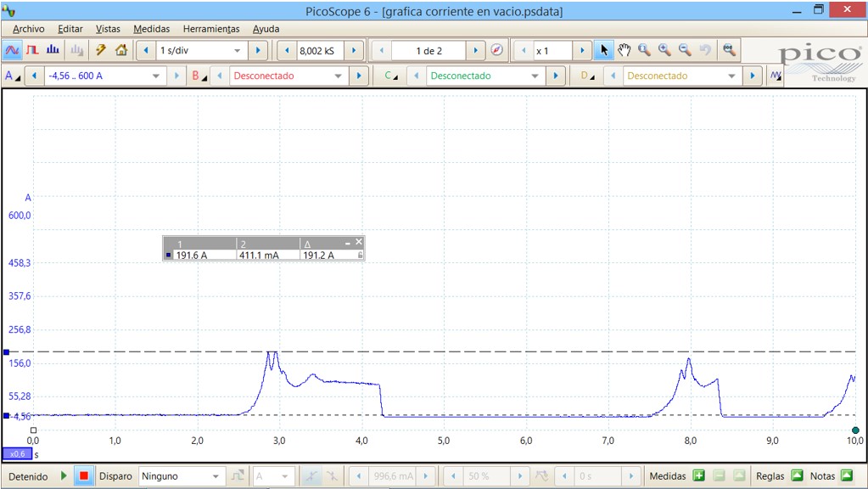Increase number of samples 8,002 kS
Viewport: 868px width, 489px height.
pyautogui.click(x=354, y=50)
